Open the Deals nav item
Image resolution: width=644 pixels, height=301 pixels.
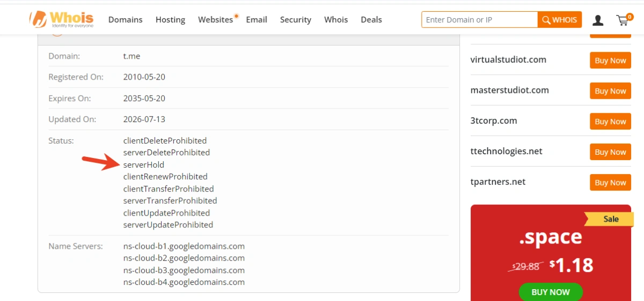(x=371, y=20)
